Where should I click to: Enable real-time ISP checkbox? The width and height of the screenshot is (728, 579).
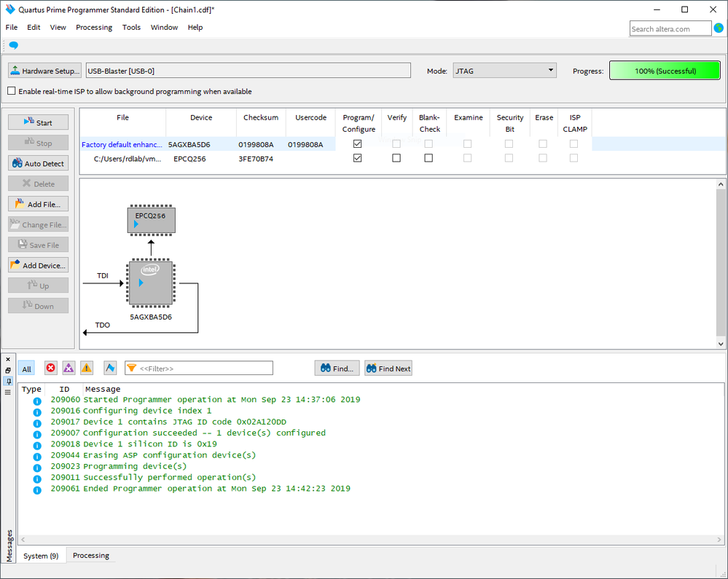click(x=12, y=92)
